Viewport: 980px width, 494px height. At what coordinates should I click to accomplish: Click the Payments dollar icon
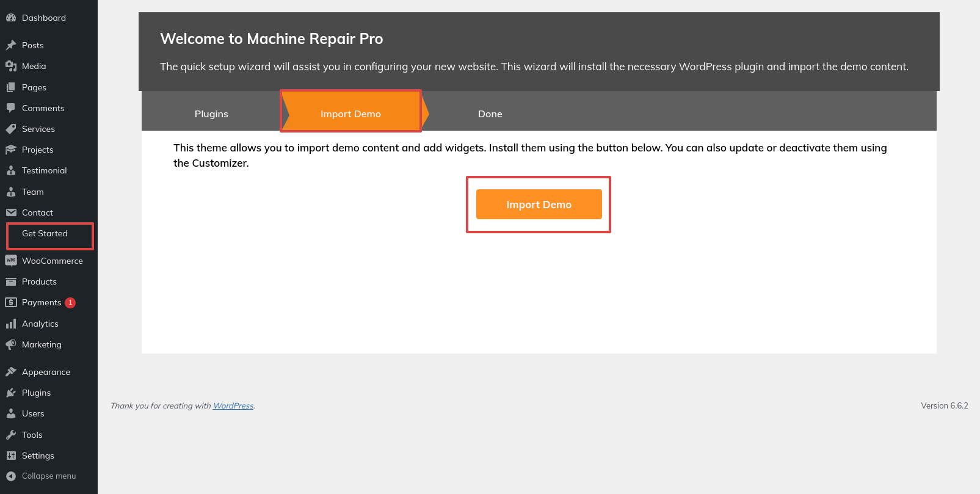click(x=11, y=302)
